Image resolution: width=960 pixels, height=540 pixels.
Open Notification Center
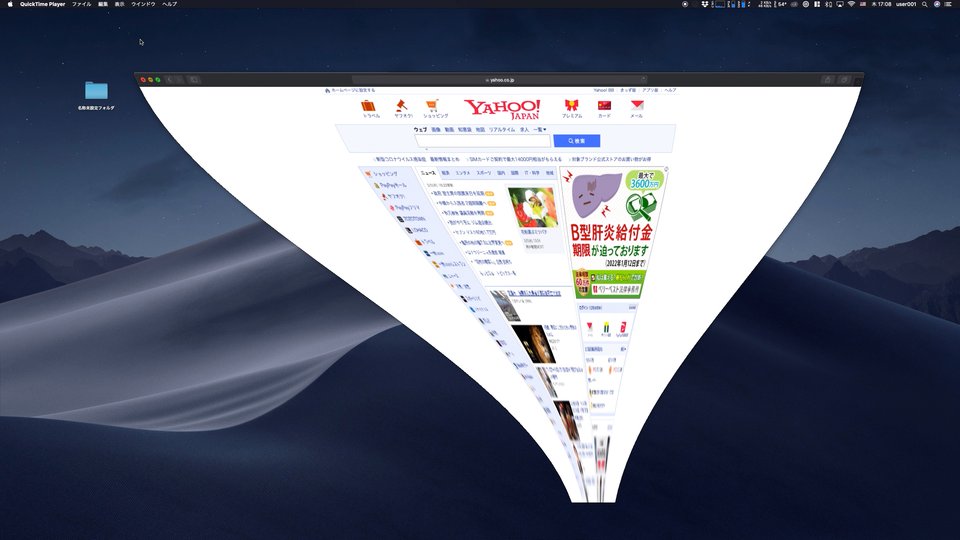[x=948, y=4]
